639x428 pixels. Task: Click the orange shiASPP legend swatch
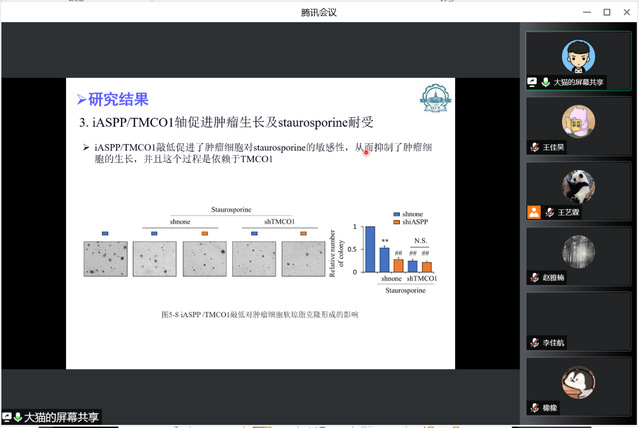pyautogui.click(x=395, y=222)
